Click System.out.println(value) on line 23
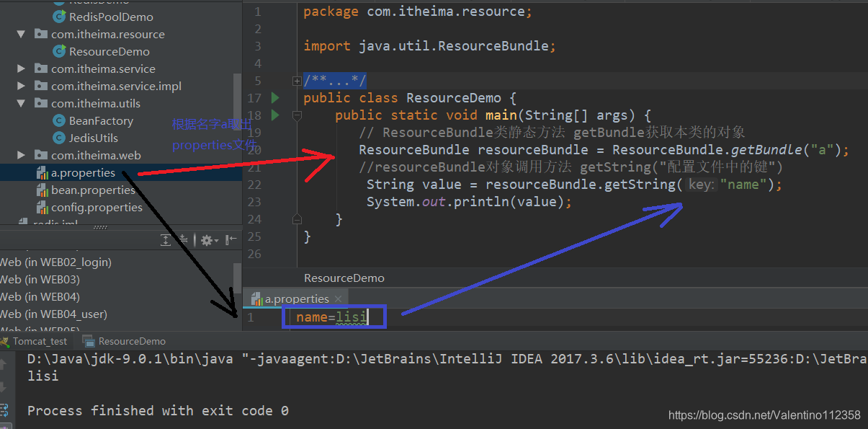Viewport: 868px width, 429px height. coord(469,202)
